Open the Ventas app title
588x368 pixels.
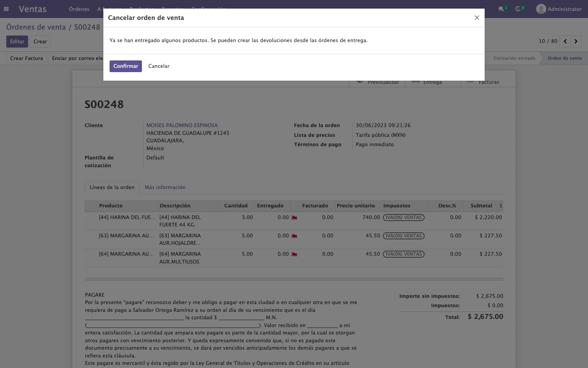pos(32,9)
